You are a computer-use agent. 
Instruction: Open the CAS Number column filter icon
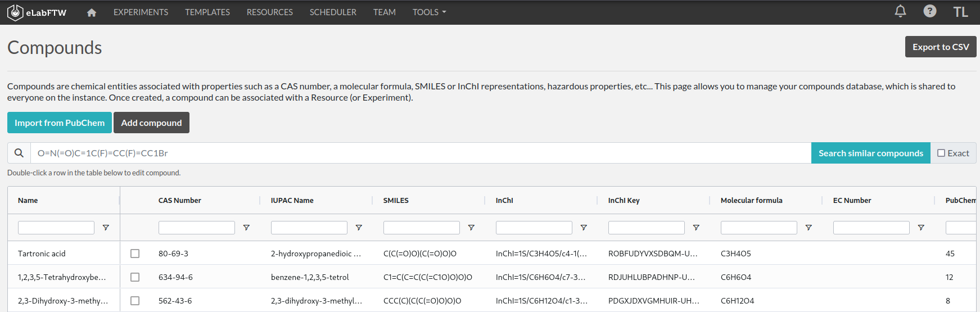point(246,228)
